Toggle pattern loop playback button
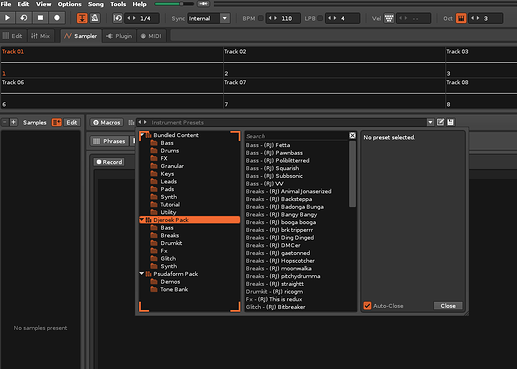 (24, 18)
